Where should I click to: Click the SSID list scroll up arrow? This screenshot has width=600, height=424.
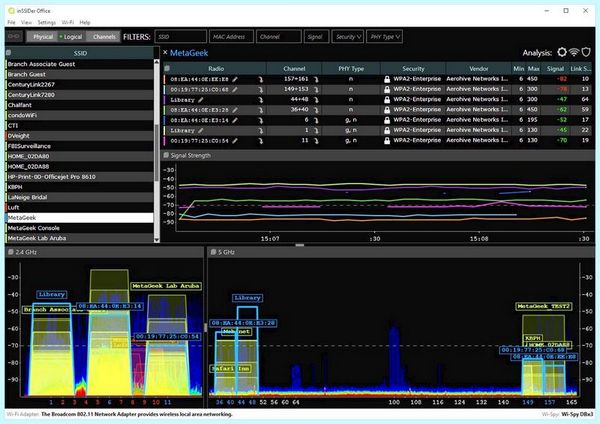coord(157,62)
